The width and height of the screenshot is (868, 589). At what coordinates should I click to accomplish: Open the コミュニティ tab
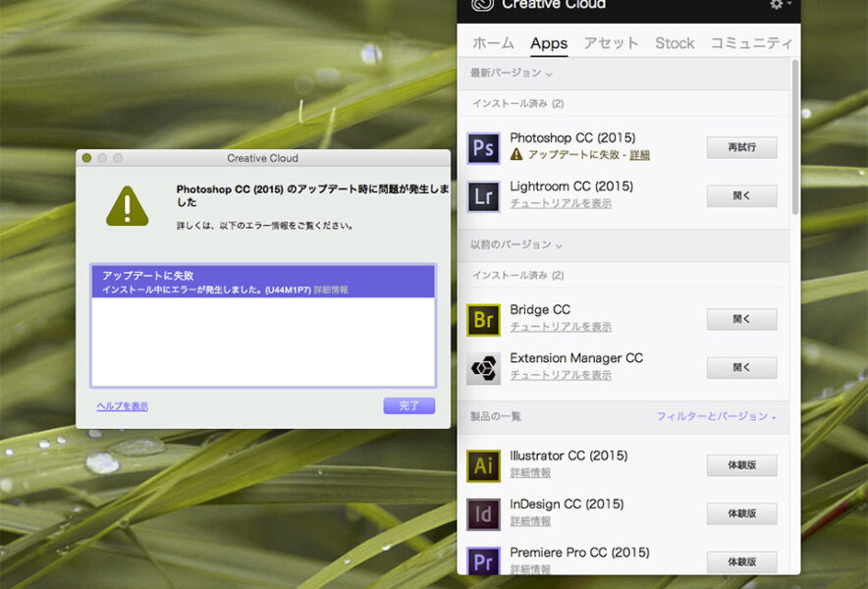tap(751, 43)
